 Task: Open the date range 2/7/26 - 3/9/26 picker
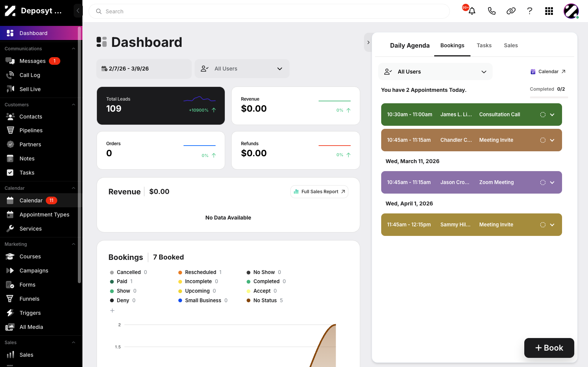[x=144, y=69]
